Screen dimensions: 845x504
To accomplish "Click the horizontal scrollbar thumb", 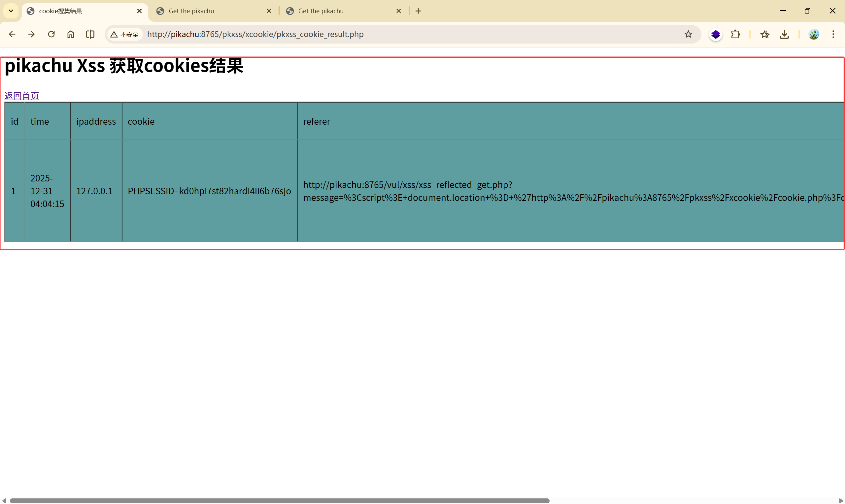I will coord(279,501).
